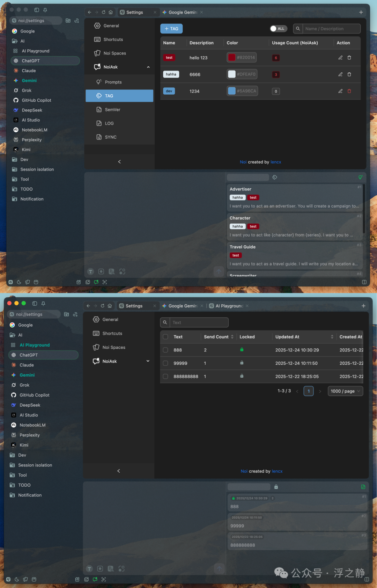Click page 1 in the table pagination
The height and width of the screenshot is (588, 377).
309,391
